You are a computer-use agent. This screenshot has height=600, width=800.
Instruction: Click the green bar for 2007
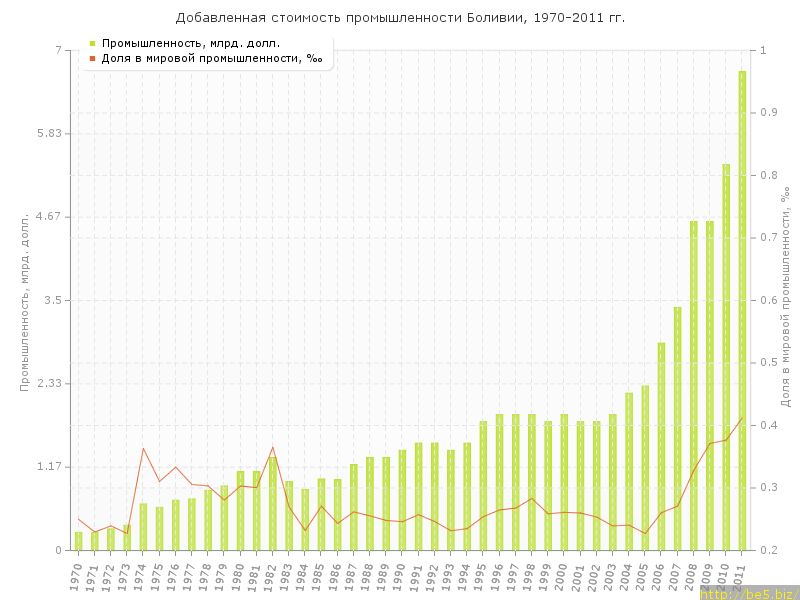click(677, 428)
